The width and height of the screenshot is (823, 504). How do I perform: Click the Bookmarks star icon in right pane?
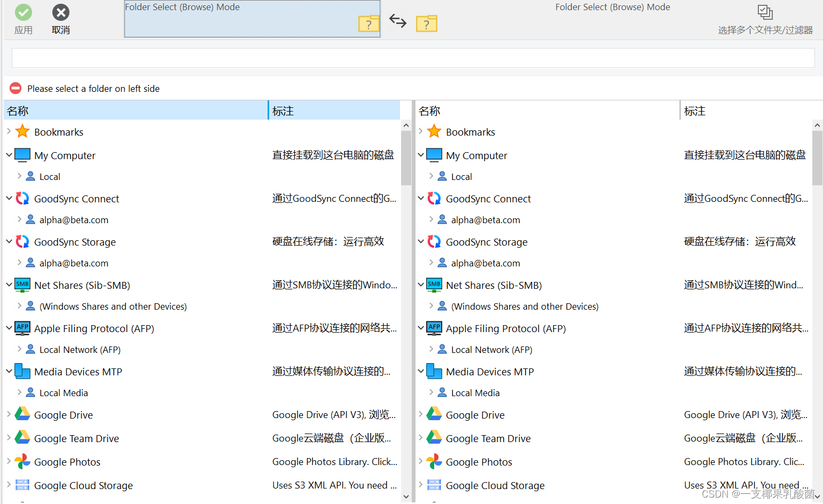coord(434,131)
